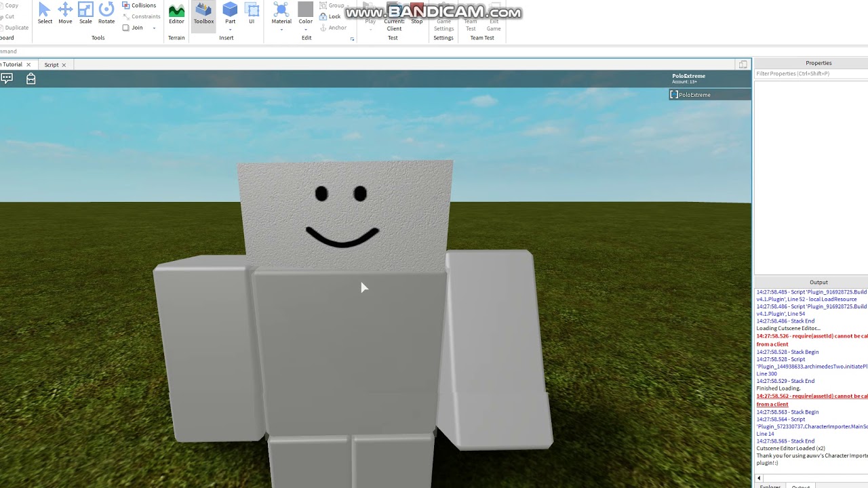Image resolution: width=868 pixels, height=488 pixels.
Task: Click the Cut button
Action: [x=8, y=16]
